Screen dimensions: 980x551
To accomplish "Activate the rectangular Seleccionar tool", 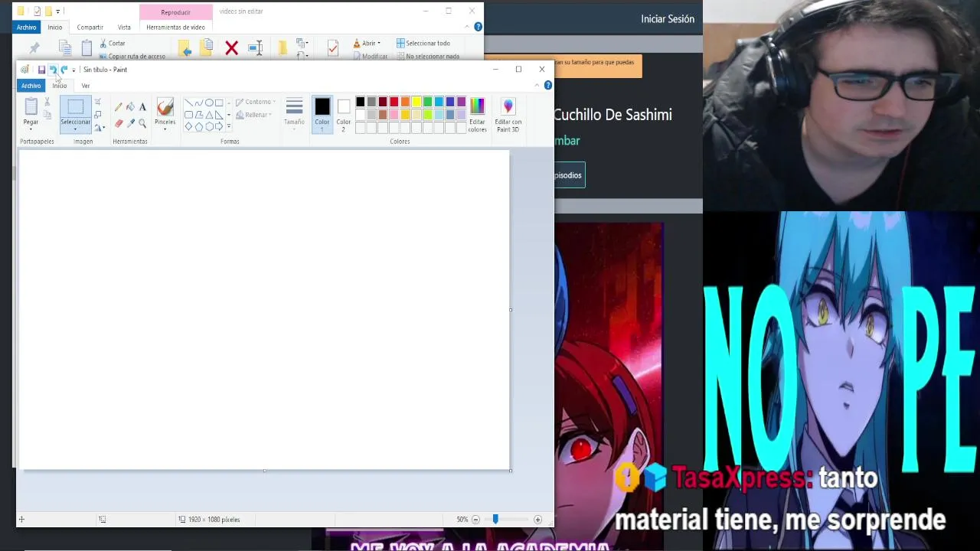I will [x=75, y=107].
